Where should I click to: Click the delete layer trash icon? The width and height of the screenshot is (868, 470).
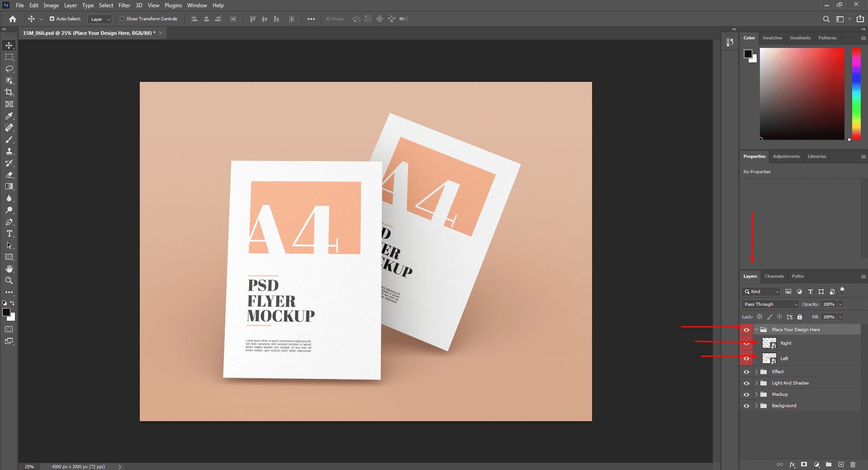pos(853,465)
